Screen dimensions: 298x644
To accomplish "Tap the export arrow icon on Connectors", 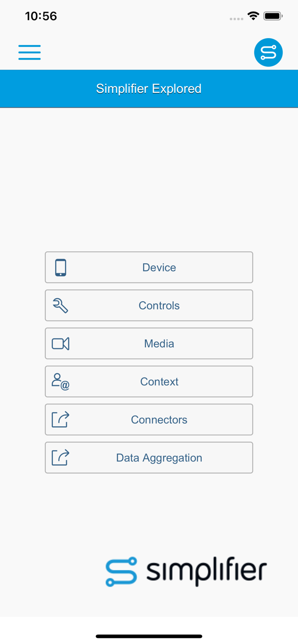I will pos(61,419).
